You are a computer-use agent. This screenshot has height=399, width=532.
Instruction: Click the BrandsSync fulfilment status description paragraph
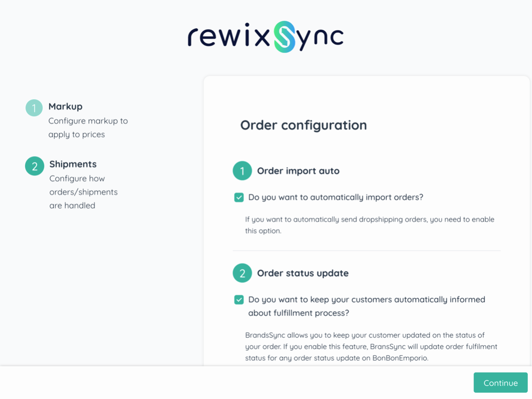[371, 346]
